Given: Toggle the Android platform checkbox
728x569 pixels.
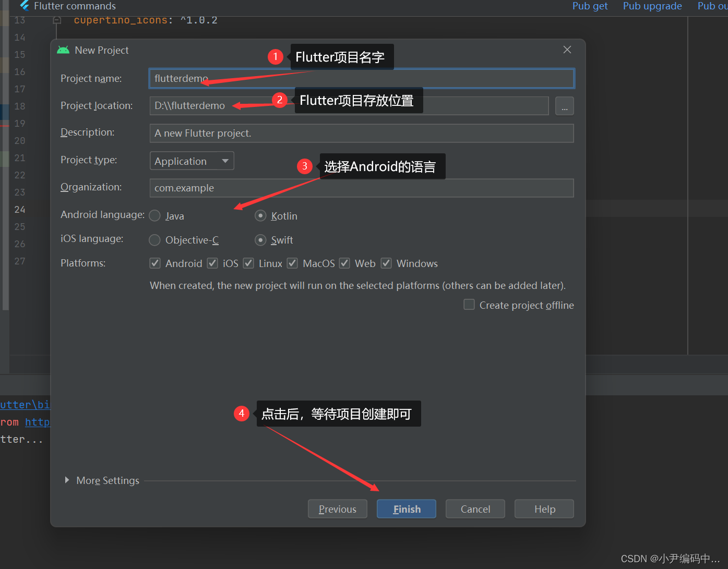Looking at the screenshot, I should pos(155,263).
